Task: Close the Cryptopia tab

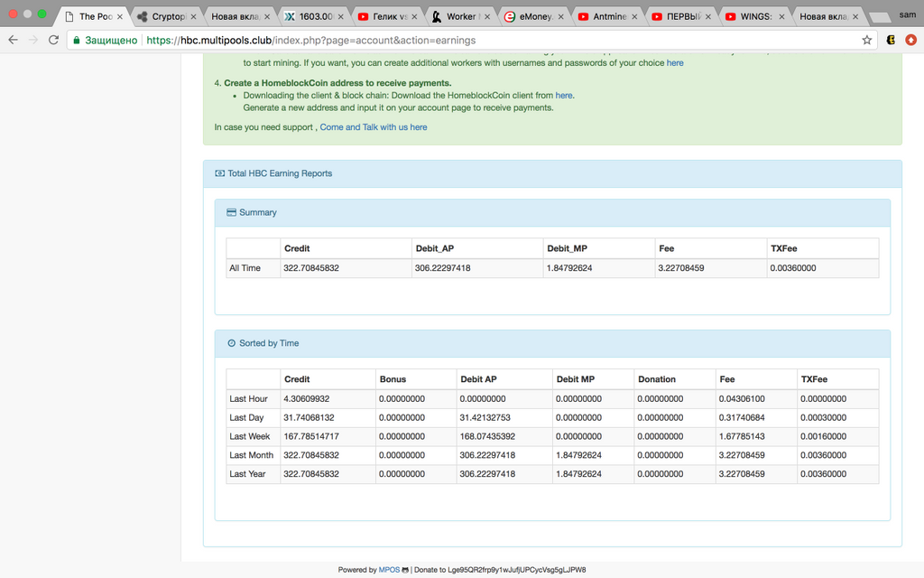Action: [191, 16]
